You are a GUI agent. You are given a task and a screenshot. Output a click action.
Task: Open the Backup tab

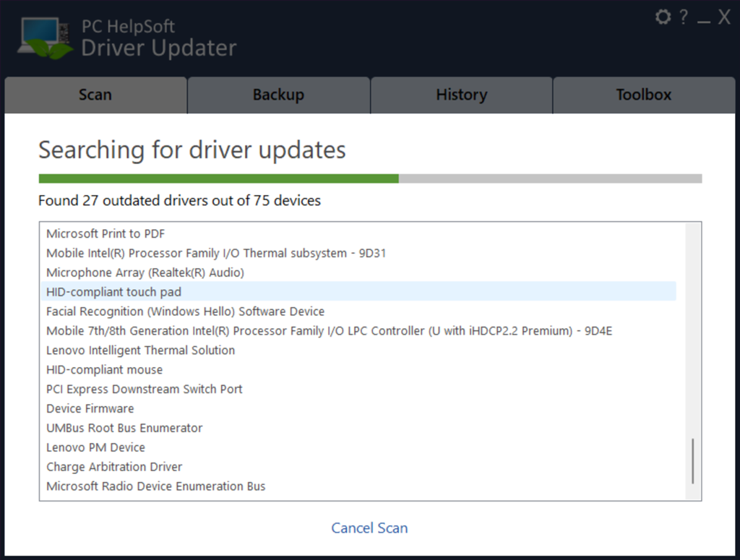point(278,95)
